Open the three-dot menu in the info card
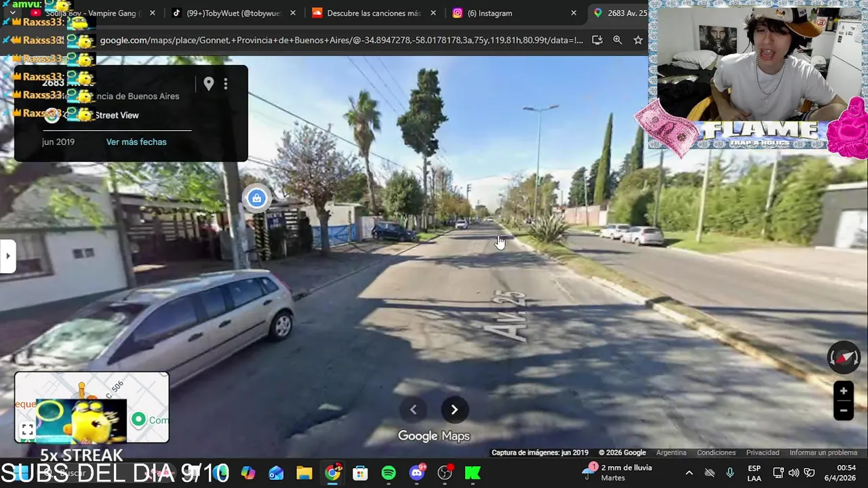868x488 pixels. click(226, 84)
